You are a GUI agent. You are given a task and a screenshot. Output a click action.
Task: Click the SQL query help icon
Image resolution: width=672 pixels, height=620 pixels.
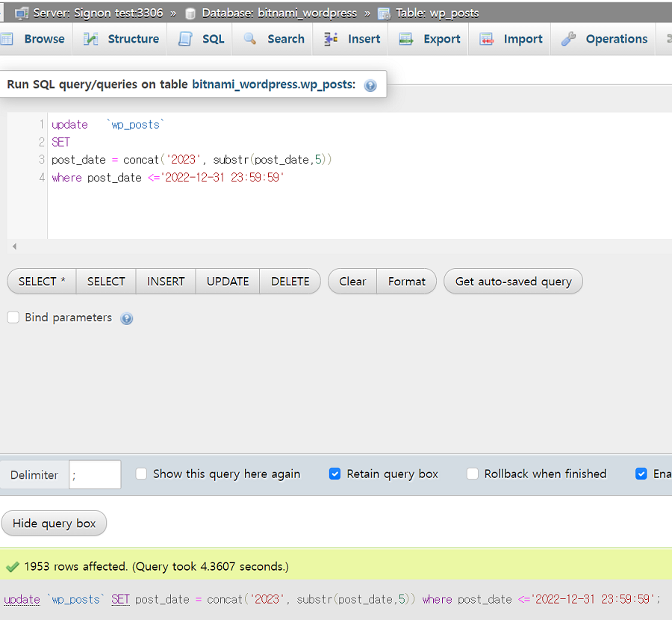(370, 85)
